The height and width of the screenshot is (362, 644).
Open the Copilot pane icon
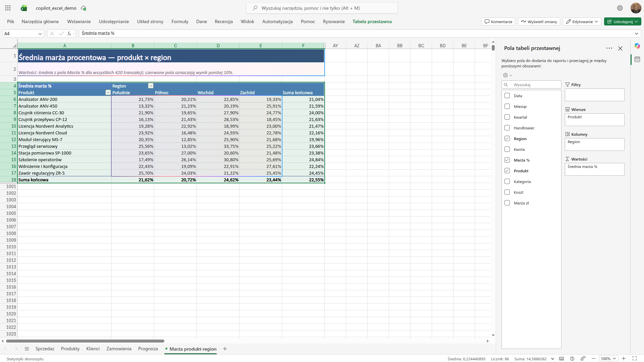coord(637,46)
